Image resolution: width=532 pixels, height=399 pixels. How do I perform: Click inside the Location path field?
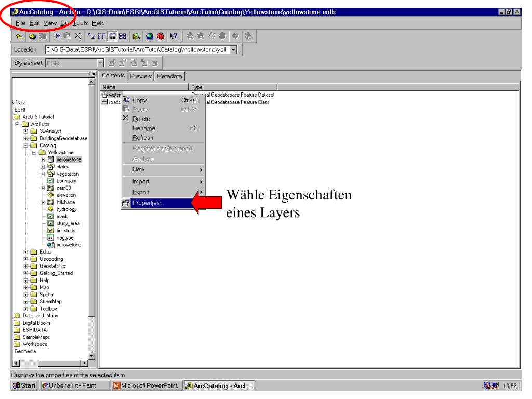(x=138, y=49)
